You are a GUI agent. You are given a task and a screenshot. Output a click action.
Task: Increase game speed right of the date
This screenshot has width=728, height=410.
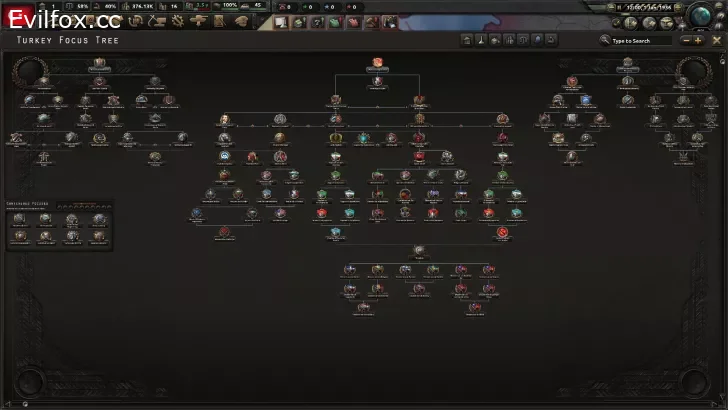(x=680, y=8)
